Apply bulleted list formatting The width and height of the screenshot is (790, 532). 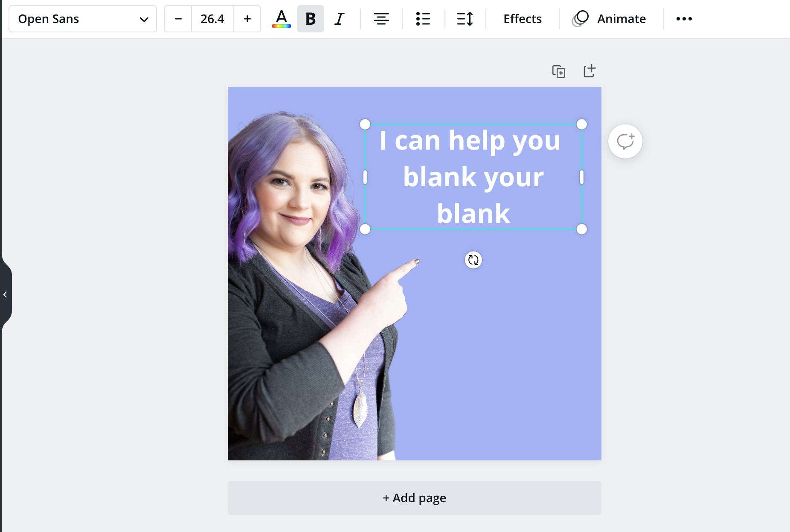pos(423,19)
